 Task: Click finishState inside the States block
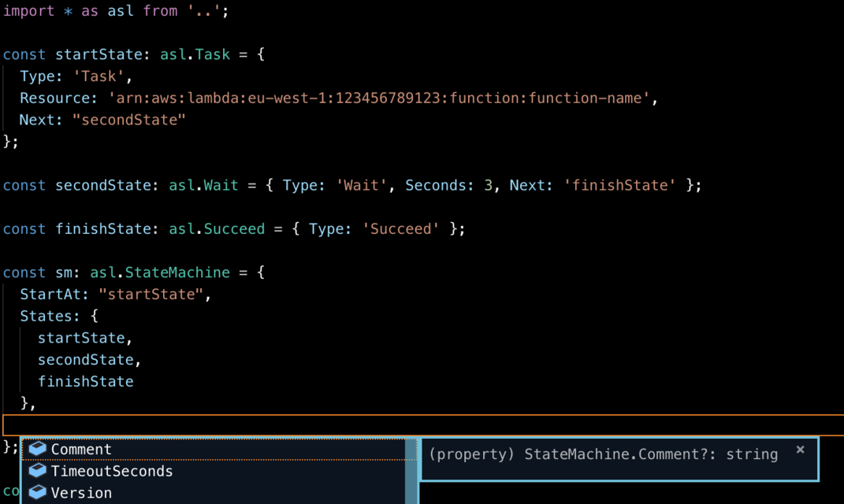click(85, 381)
